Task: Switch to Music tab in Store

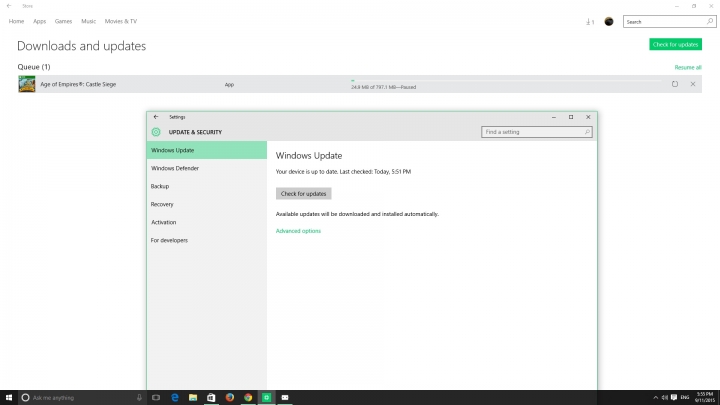Action: pyautogui.click(x=89, y=21)
